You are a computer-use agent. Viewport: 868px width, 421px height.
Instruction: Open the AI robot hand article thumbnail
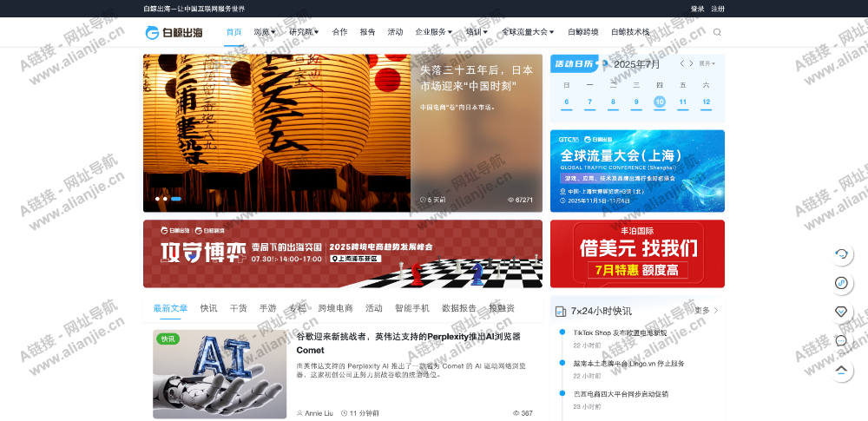click(220, 374)
